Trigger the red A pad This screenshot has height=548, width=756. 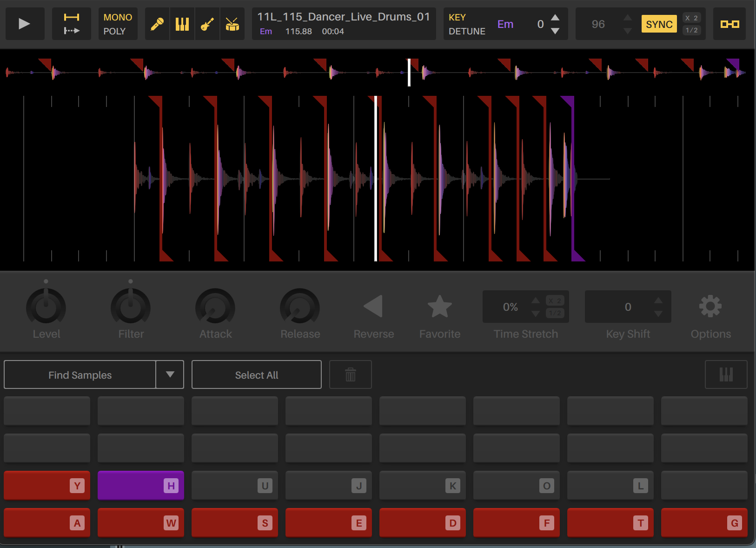(x=47, y=523)
